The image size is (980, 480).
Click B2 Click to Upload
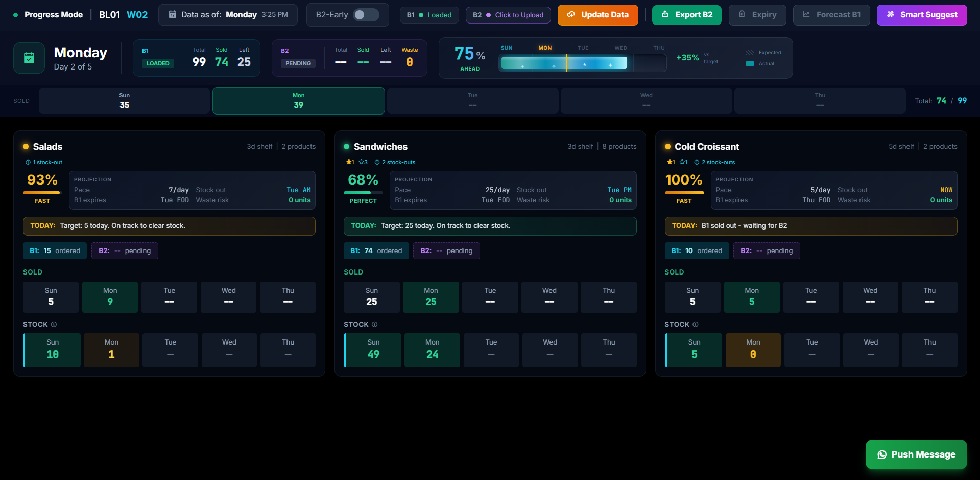[x=508, y=15]
